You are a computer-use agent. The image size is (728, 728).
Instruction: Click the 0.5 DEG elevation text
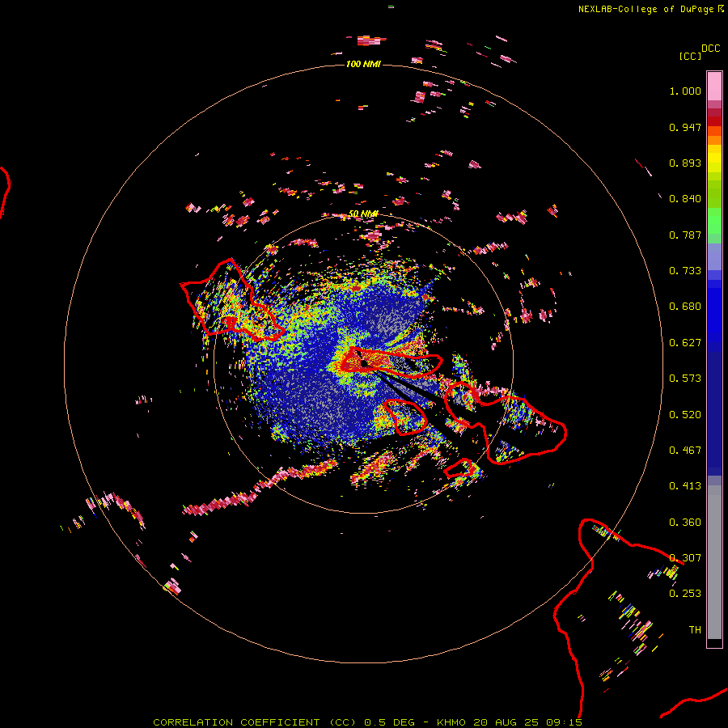pos(389,722)
